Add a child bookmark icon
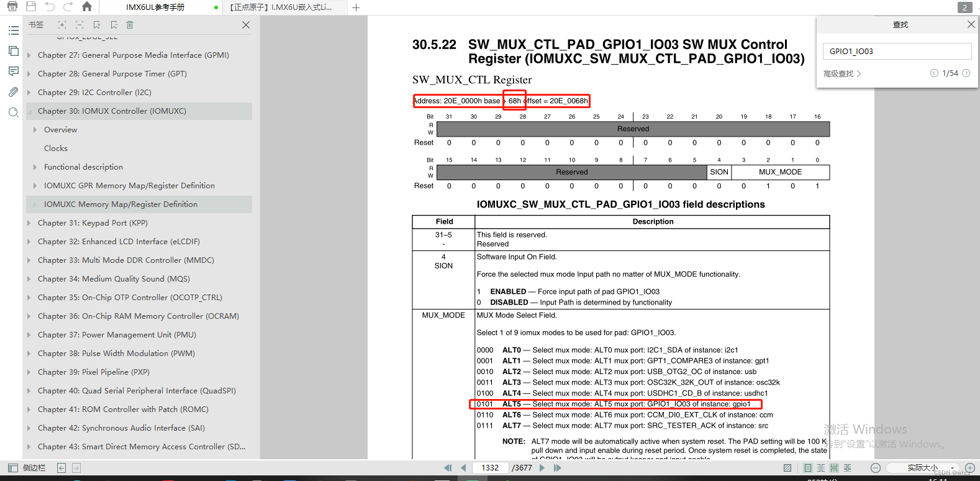Screen dimensions: 980x481 click(114, 25)
